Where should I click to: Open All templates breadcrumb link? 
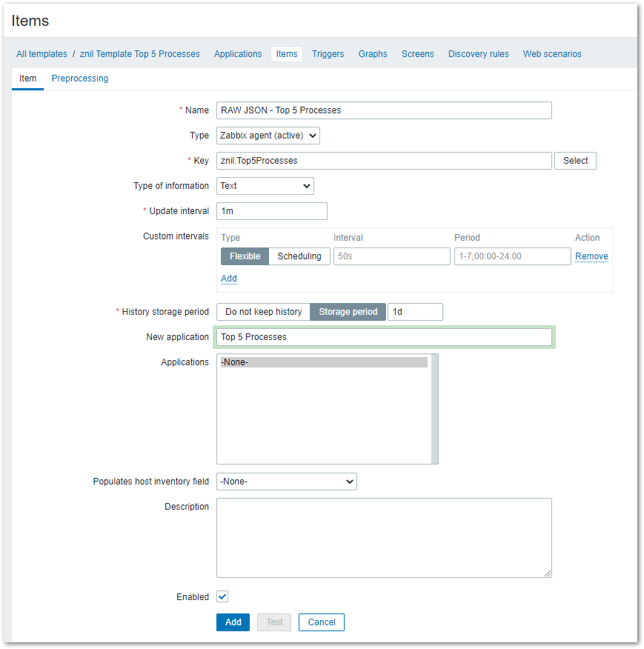42,54
